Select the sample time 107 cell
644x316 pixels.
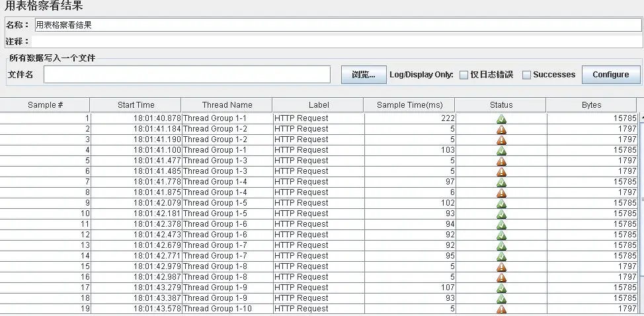(x=410, y=288)
